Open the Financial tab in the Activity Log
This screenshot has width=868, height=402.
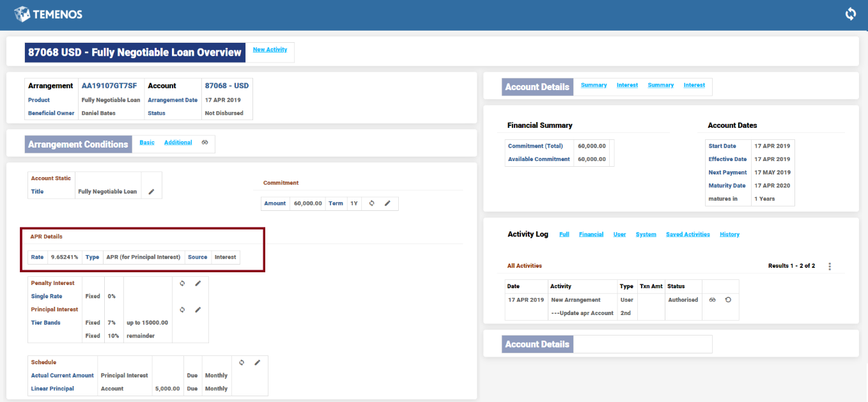(x=591, y=235)
